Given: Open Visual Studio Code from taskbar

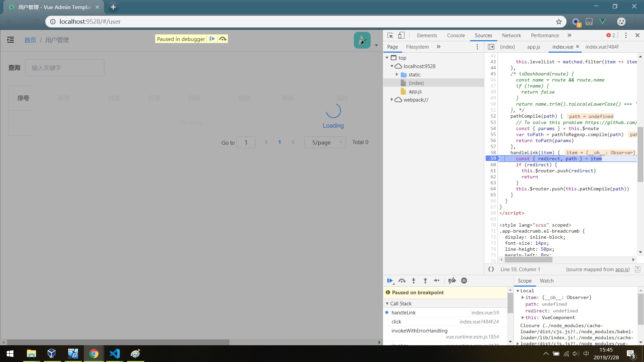Looking at the screenshot, I should 115,353.
